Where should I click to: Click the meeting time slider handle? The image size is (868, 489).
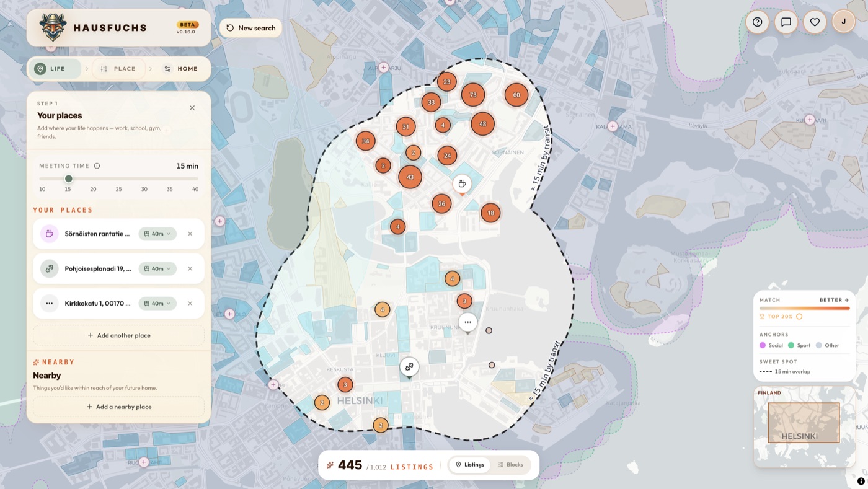click(x=69, y=178)
